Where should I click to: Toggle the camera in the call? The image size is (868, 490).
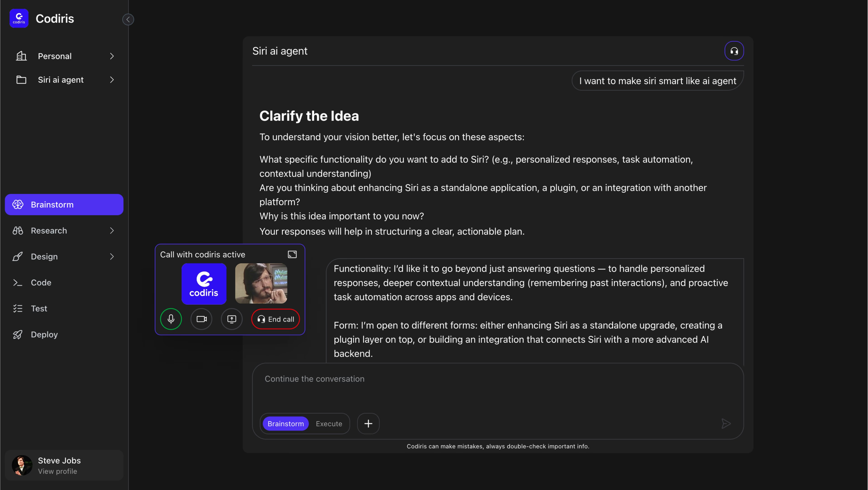(201, 319)
